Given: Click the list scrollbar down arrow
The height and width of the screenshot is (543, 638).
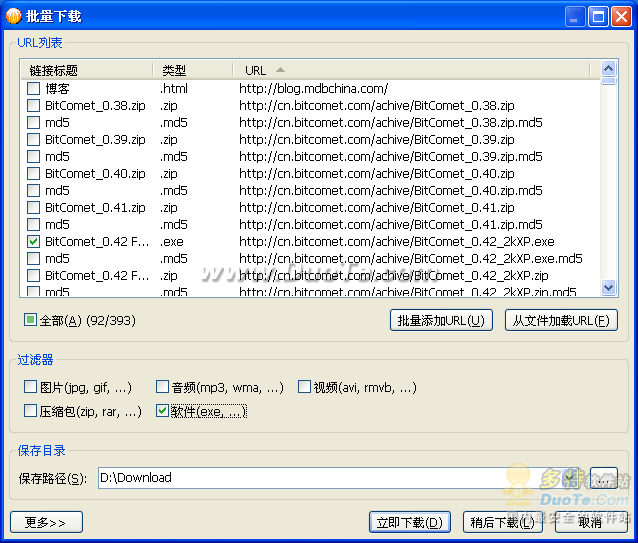Looking at the screenshot, I should 608,288.
